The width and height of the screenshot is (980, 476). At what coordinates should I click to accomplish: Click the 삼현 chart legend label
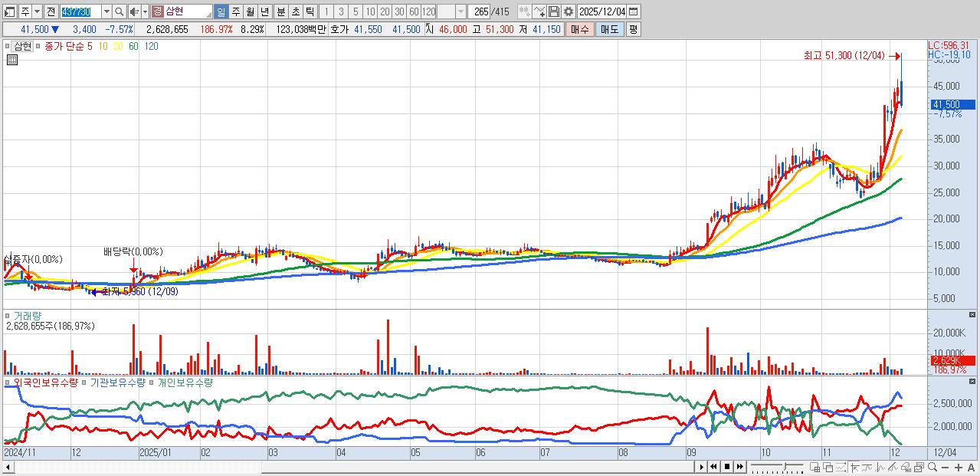[23, 46]
